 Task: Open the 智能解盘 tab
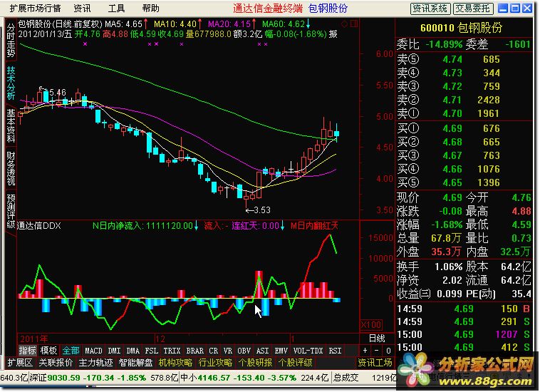(x=135, y=363)
